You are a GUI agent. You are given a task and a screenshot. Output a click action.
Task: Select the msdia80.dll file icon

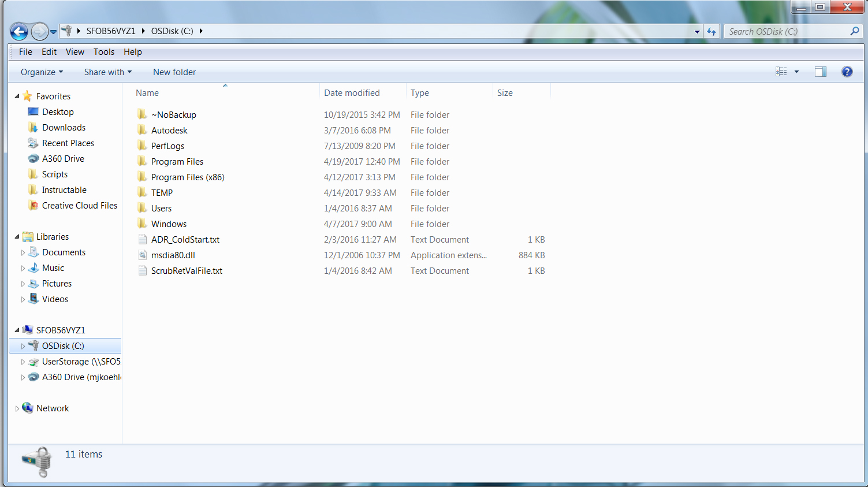143,255
